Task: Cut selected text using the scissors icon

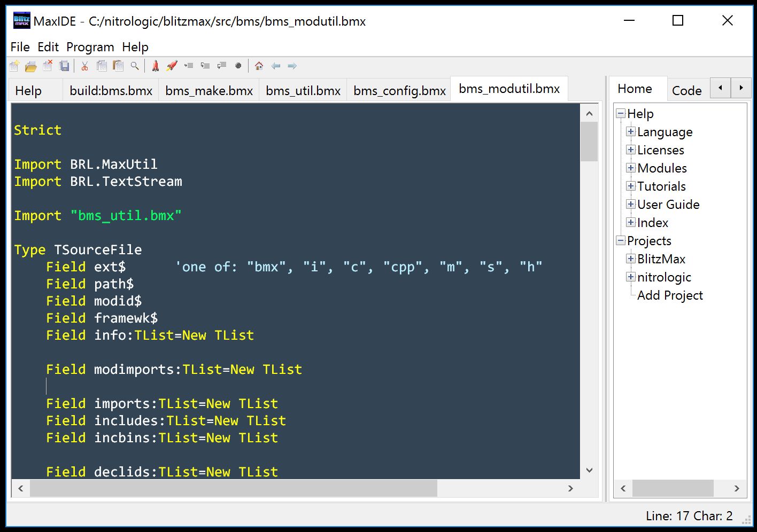Action: point(84,65)
